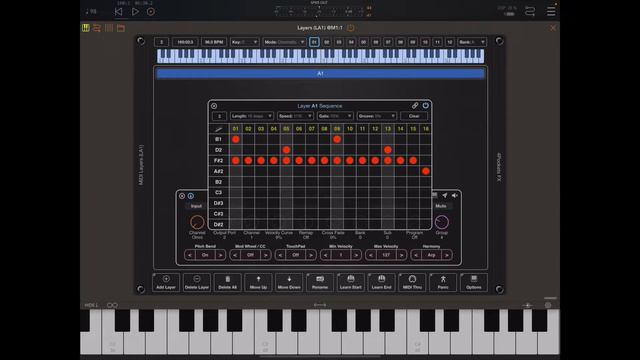The height and width of the screenshot is (360, 640).
Task: Turn the orange Channel knob
Action: (x=197, y=222)
